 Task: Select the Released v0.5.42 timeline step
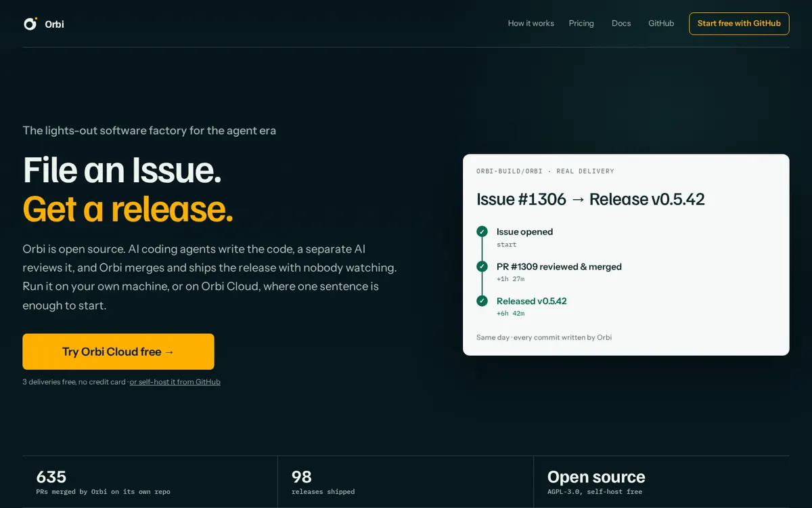(532, 306)
